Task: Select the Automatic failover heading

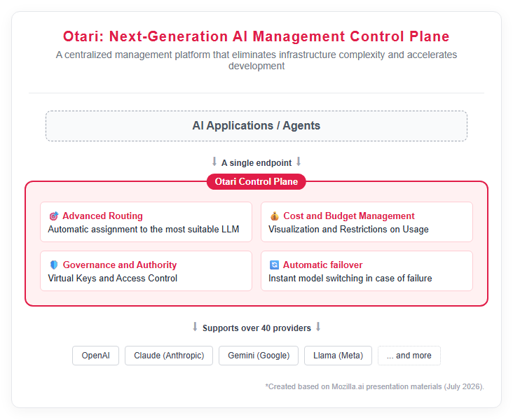Action: (322, 265)
